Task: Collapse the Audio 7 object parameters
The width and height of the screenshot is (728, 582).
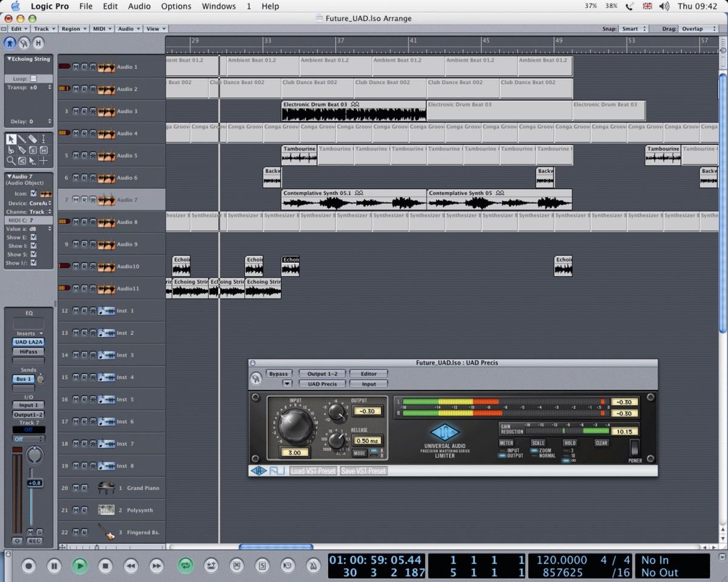Action: pos(9,176)
